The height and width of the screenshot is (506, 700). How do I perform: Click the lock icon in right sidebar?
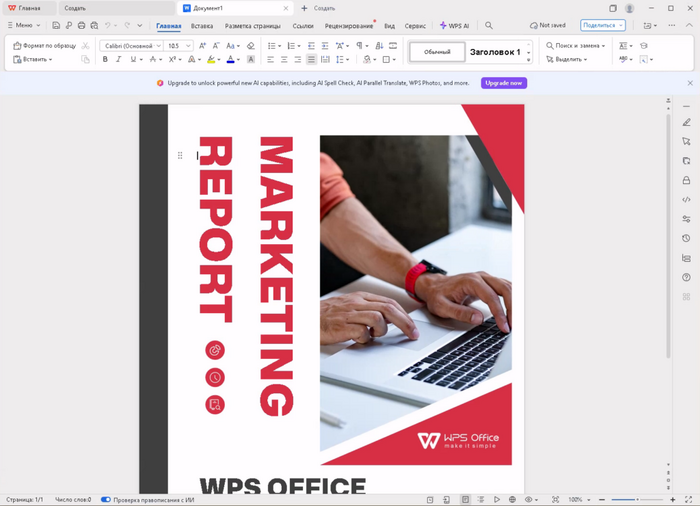click(x=686, y=180)
